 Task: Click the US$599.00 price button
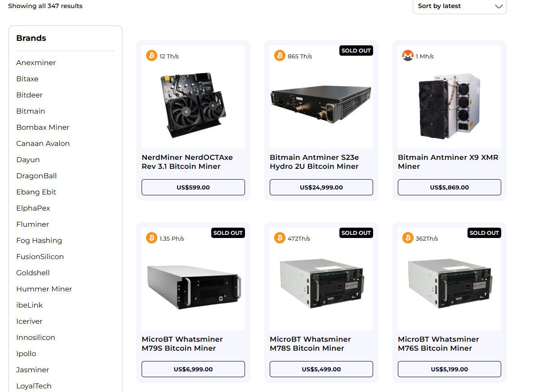pos(193,187)
